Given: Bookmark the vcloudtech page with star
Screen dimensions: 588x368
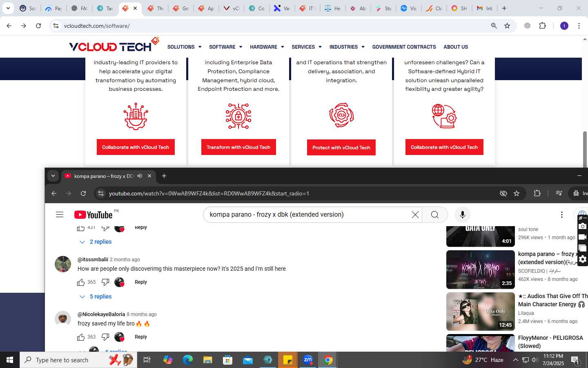Looking at the screenshot, I should pyautogui.click(x=507, y=26).
